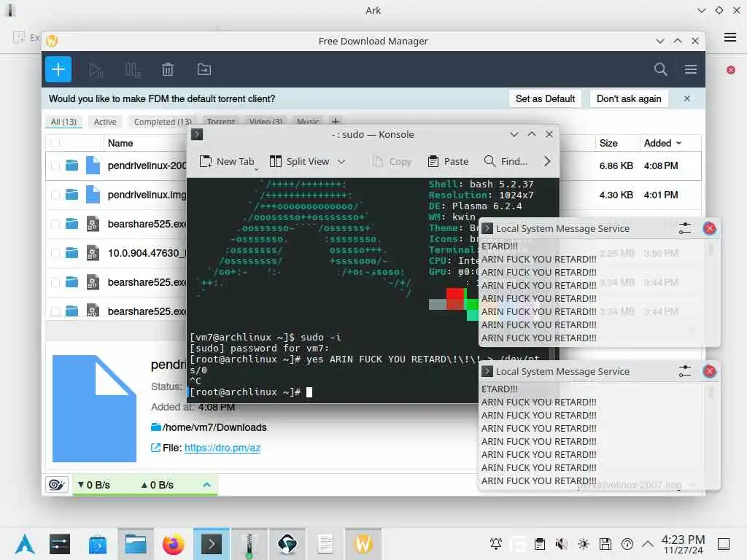Switch to Konsole via taskbar icon

point(211,544)
